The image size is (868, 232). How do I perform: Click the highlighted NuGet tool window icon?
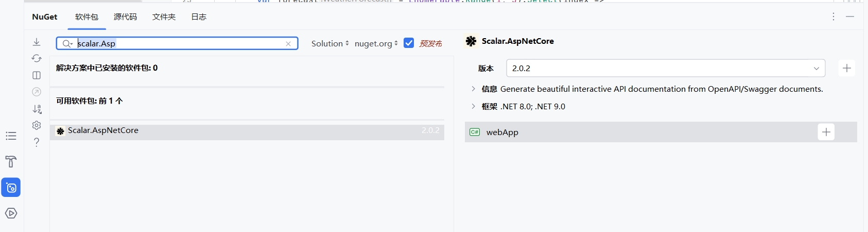(11, 188)
